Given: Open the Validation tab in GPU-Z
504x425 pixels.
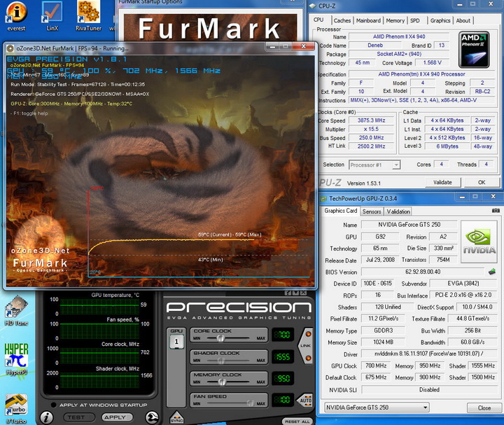Looking at the screenshot, I should pyautogui.click(x=398, y=211).
